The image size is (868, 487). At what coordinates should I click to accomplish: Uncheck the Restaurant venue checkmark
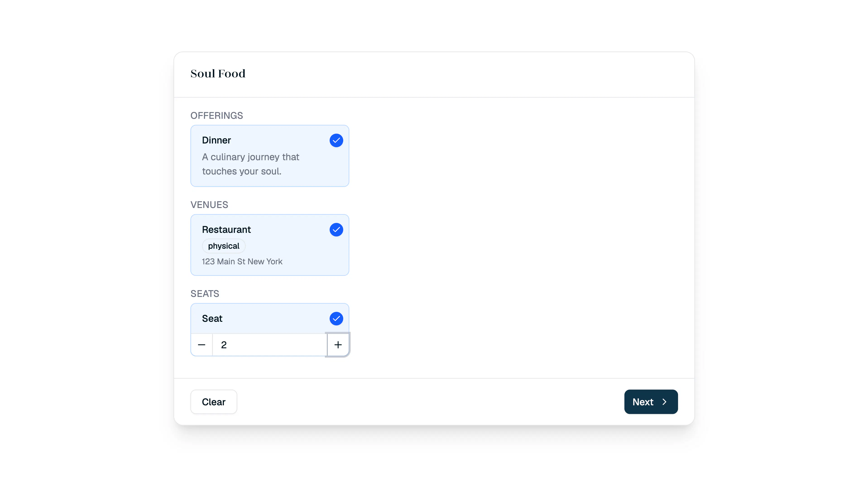point(336,230)
